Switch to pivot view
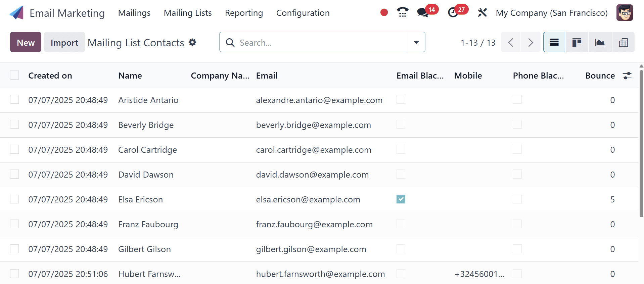 point(624,42)
